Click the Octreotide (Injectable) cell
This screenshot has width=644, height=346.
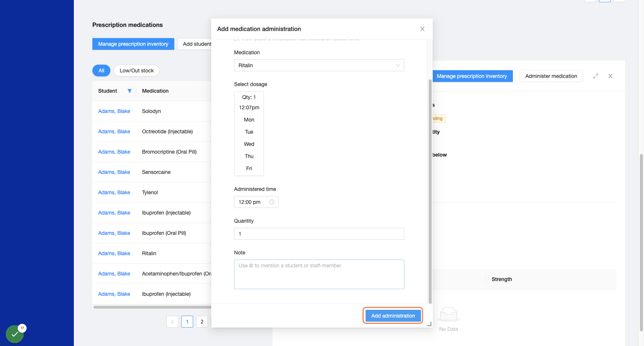click(167, 131)
